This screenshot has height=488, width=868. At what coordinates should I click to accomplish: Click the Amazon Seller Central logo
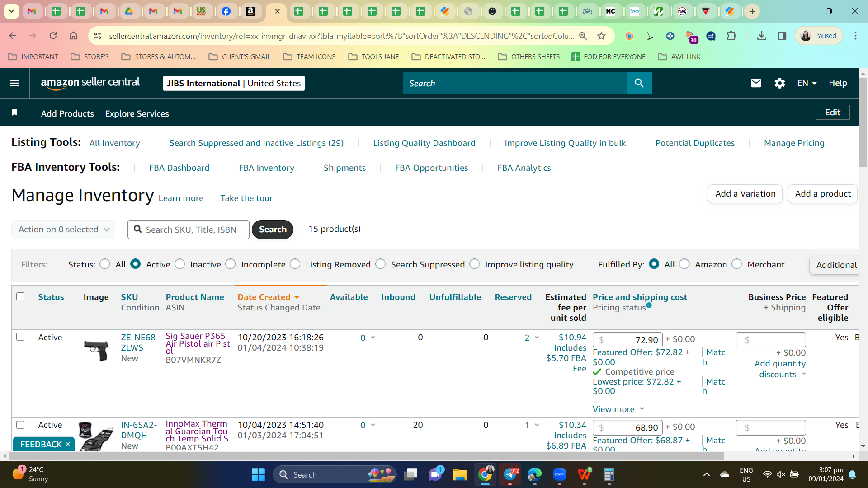tap(90, 83)
